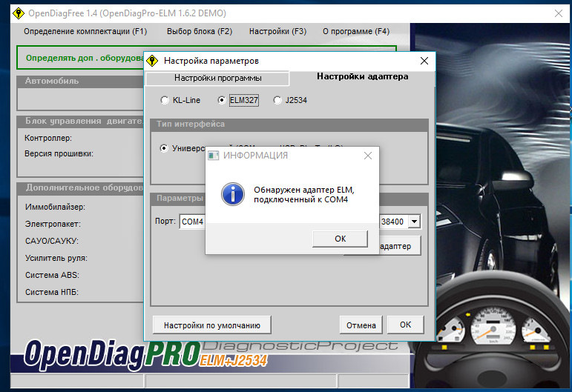Click the Порт: label
Viewport: 572px width, 392px height.
tap(165, 221)
